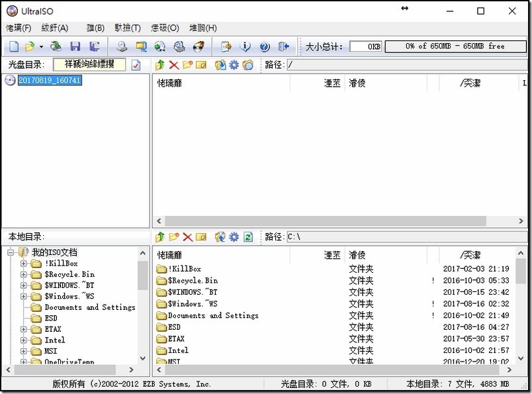Click the Compress ISO disc-drive icon
The image size is (532, 394).
tap(179, 46)
